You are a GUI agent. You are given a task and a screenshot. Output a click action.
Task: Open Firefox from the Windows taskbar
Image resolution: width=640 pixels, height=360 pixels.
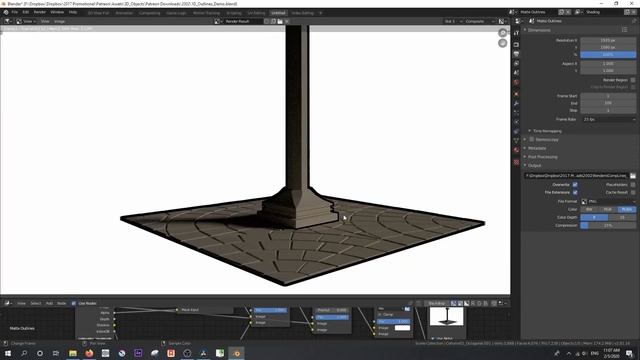[x=89, y=353]
